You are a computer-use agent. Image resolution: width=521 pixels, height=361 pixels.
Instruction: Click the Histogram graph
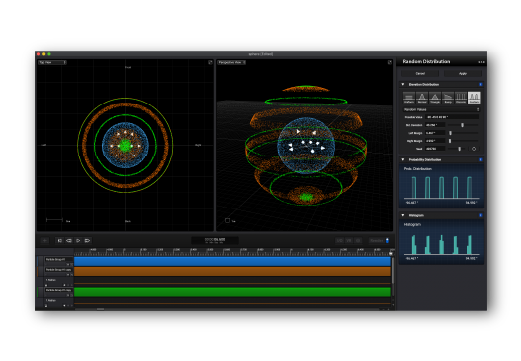coord(441,242)
